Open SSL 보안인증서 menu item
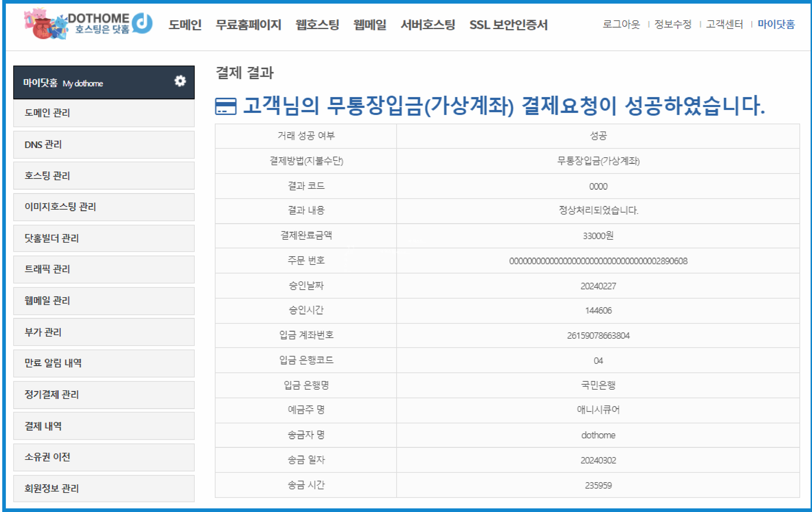Viewport: 812px width, 512px height. pyautogui.click(x=508, y=25)
